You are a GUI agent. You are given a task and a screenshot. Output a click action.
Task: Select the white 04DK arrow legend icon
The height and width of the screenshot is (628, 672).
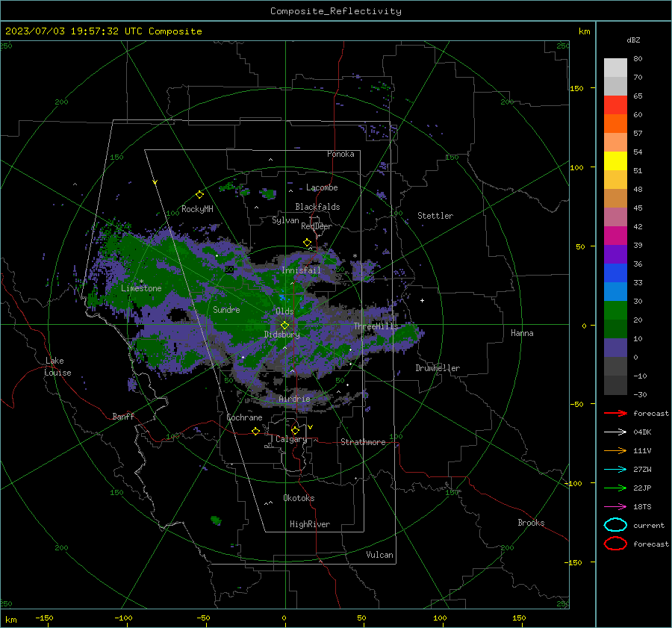coord(615,432)
